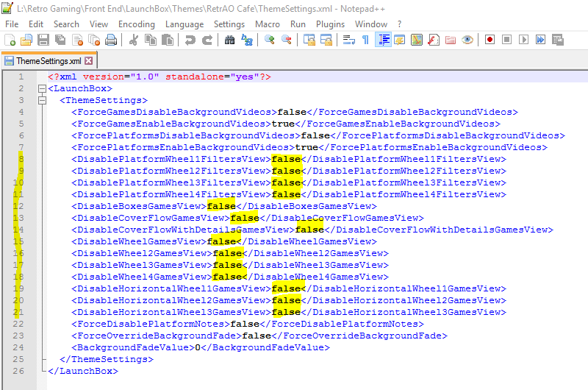Open the Encoding menu

[x=137, y=24]
